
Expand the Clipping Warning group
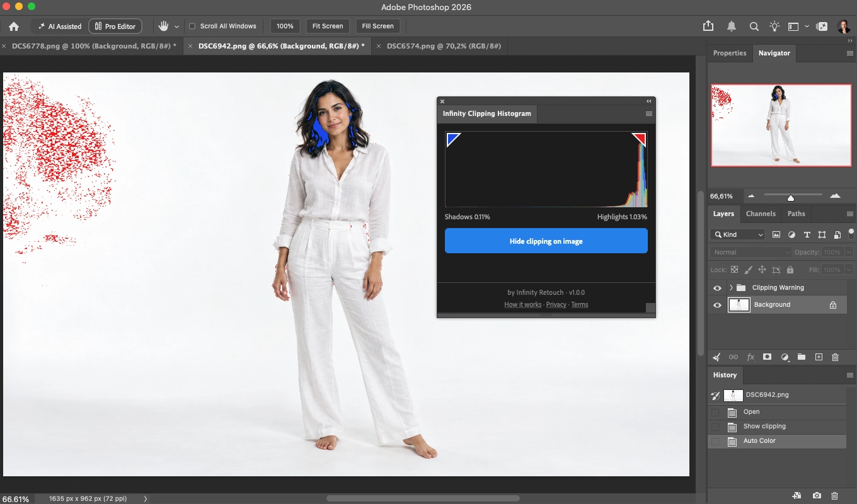pyautogui.click(x=731, y=288)
